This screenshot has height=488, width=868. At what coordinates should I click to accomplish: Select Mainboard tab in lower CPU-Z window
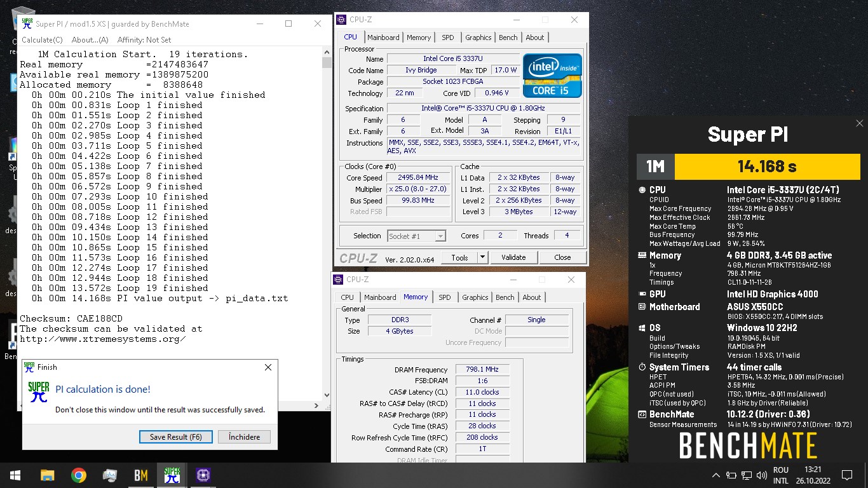[380, 297]
